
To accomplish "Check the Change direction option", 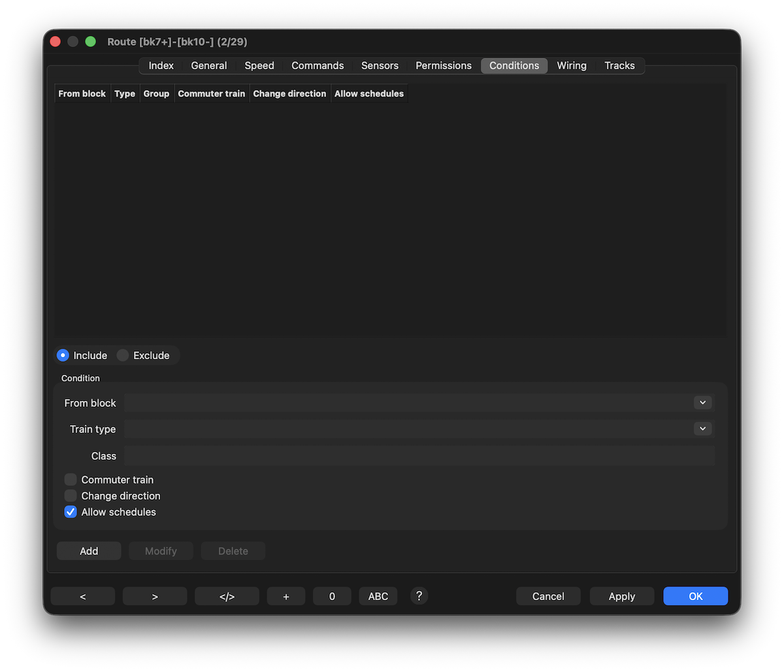I will [x=71, y=496].
